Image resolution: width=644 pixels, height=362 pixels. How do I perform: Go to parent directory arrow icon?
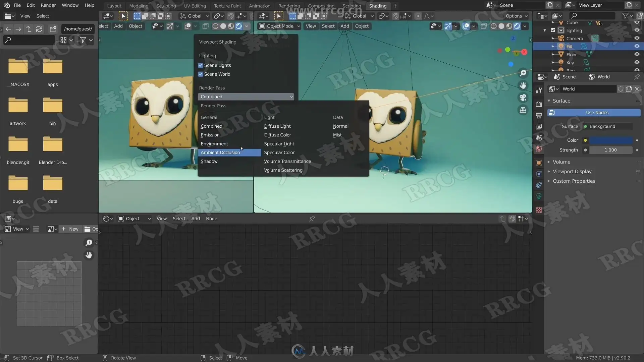(x=29, y=29)
